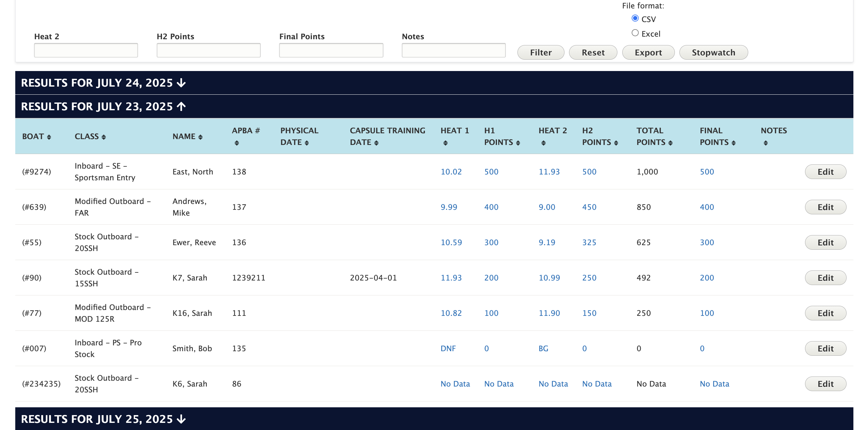
Task: Sort table by Boat column arrows
Action: (x=49, y=137)
